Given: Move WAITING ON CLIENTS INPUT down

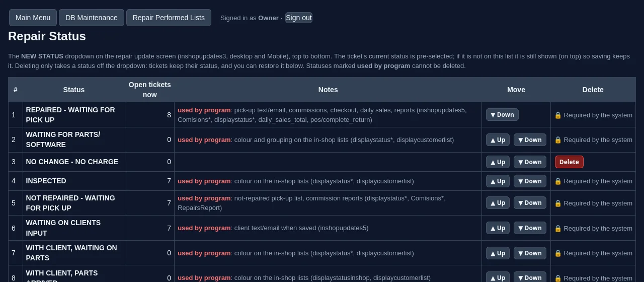Looking at the screenshot, I should click(530, 228).
